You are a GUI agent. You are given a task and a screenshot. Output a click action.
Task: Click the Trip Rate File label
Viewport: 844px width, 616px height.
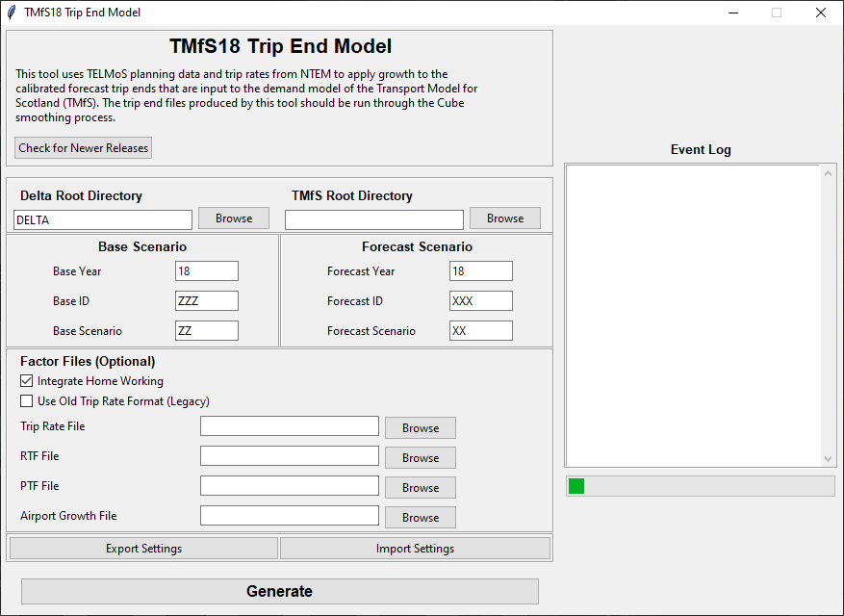pyautogui.click(x=53, y=426)
